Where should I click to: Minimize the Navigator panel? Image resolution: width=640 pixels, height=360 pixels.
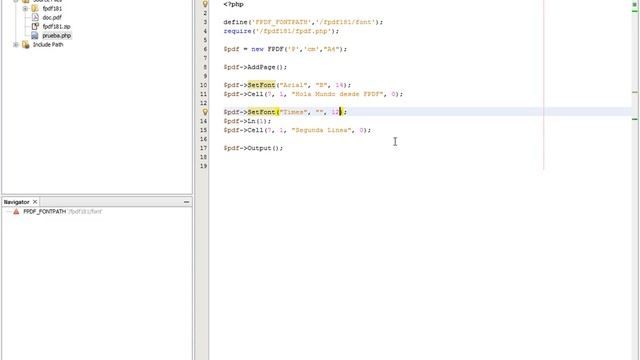click(187, 202)
